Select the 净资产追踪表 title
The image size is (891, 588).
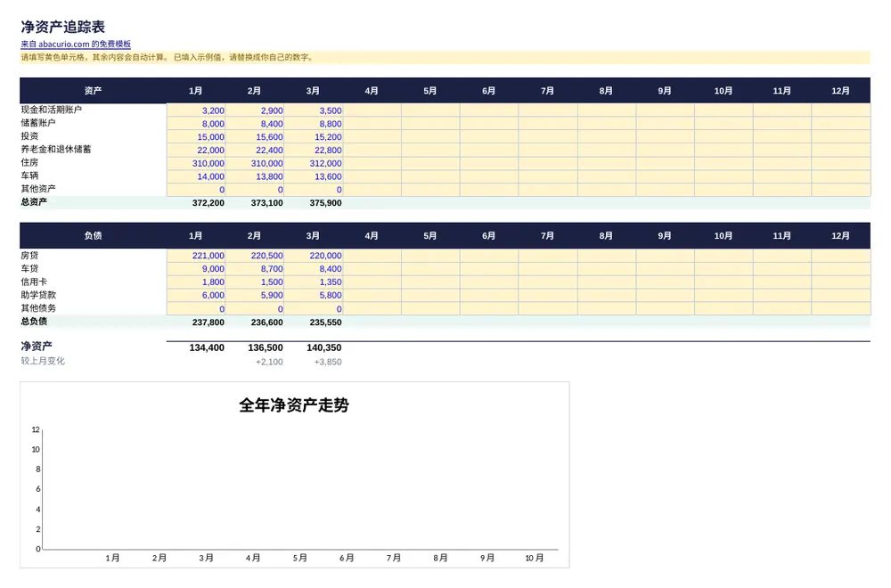tap(63, 27)
